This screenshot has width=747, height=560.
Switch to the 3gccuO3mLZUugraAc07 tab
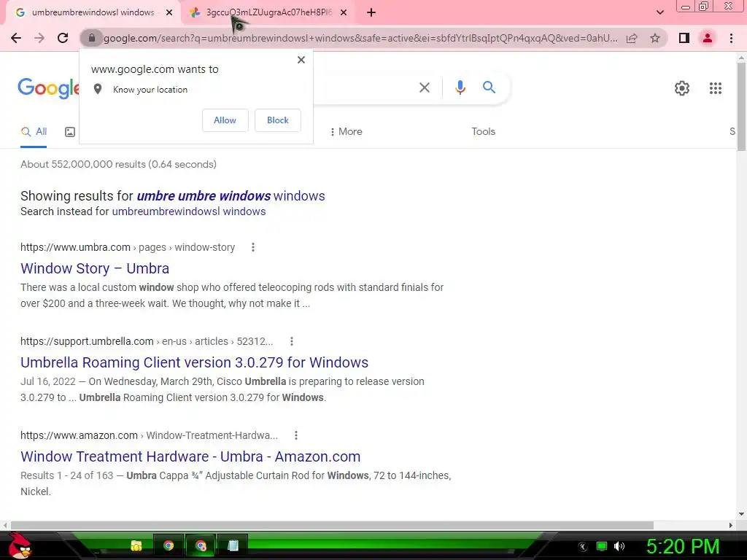268,12
